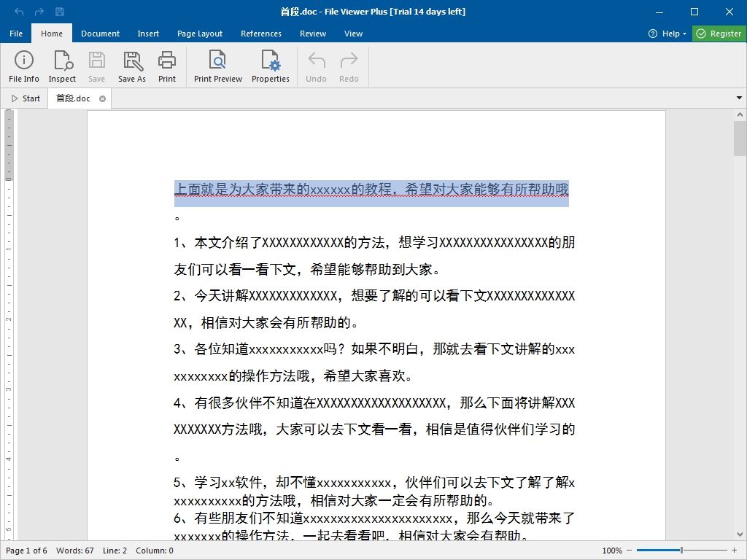
Task: Print the document using Print icon
Action: pyautogui.click(x=167, y=66)
